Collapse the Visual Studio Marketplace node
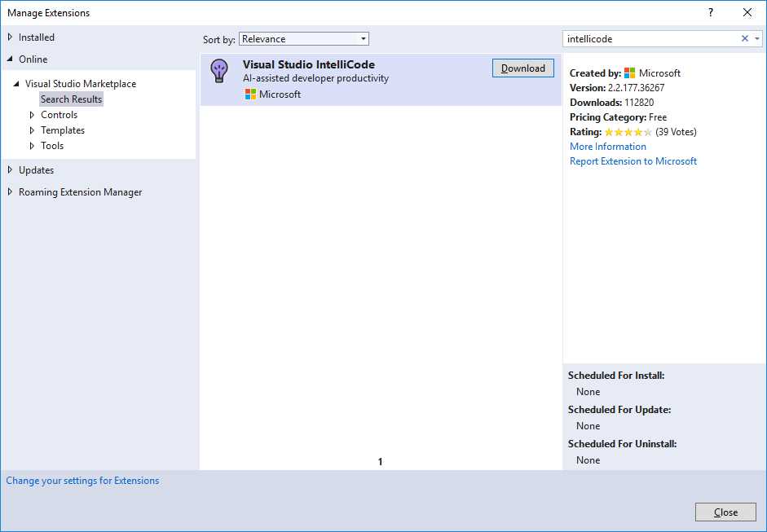The width and height of the screenshot is (767, 532). (x=16, y=83)
